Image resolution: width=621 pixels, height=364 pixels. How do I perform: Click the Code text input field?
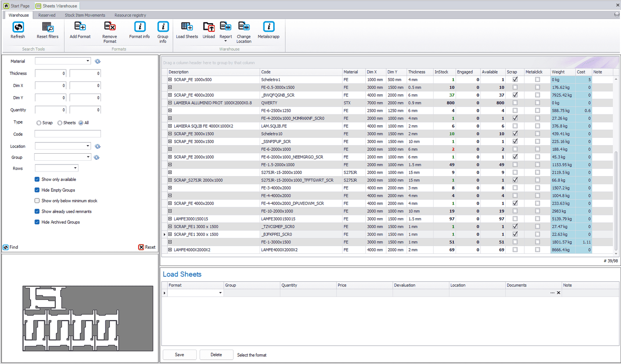click(68, 134)
